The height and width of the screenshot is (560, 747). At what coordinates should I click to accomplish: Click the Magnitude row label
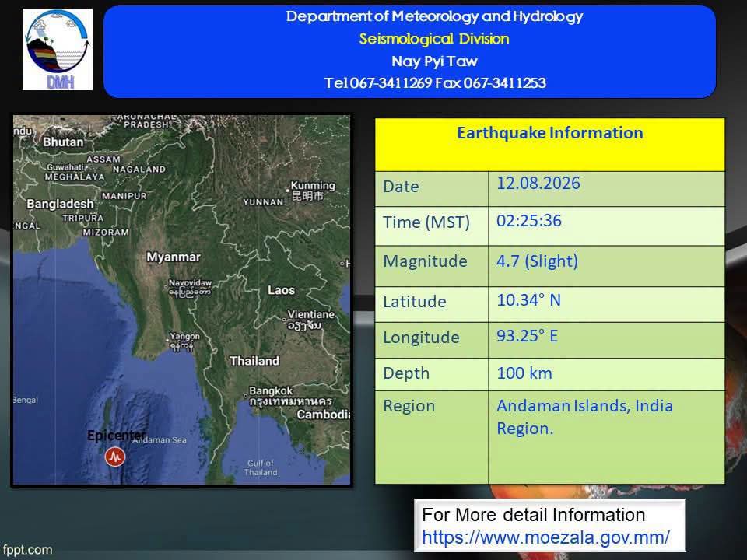tap(425, 261)
